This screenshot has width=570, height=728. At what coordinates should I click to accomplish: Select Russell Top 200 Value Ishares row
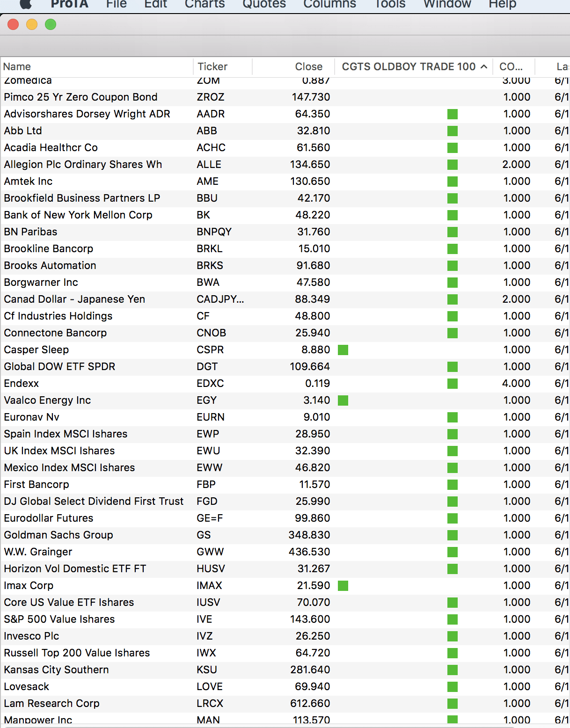(285, 653)
